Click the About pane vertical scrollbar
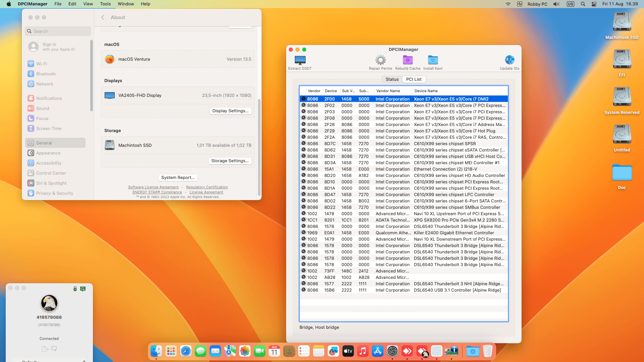 (x=259, y=147)
